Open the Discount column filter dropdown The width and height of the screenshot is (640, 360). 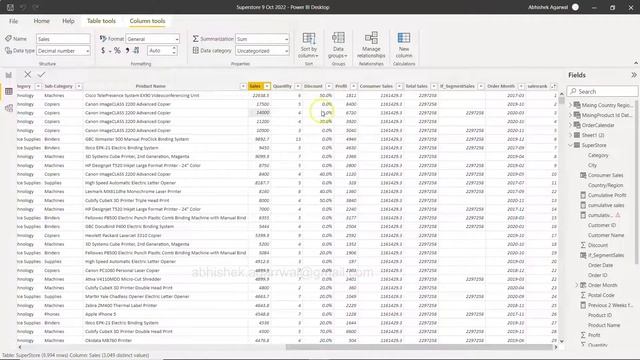point(329,86)
